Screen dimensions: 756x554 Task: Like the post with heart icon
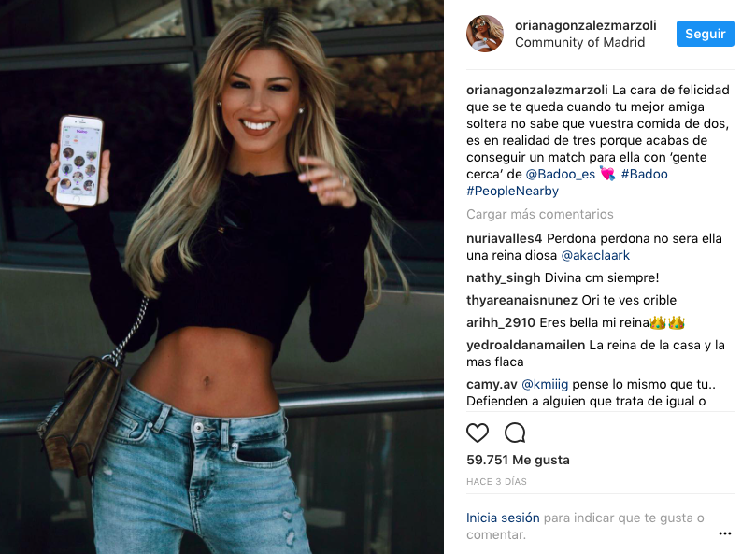tap(478, 433)
